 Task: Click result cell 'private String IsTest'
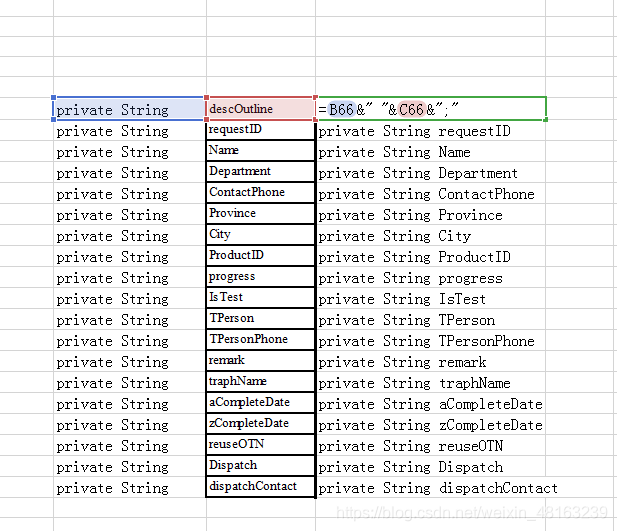click(x=430, y=299)
